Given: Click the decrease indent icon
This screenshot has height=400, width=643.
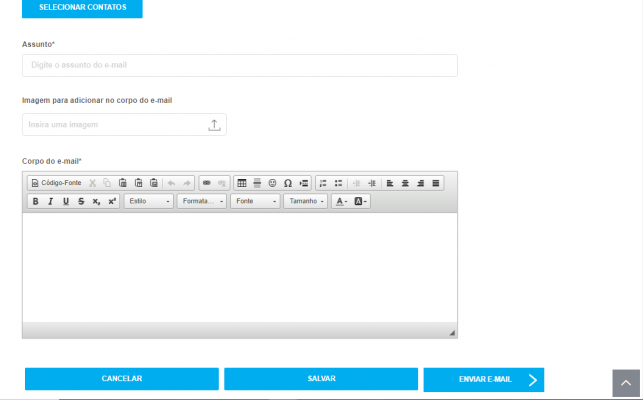Looking at the screenshot, I should pyautogui.click(x=357, y=183).
